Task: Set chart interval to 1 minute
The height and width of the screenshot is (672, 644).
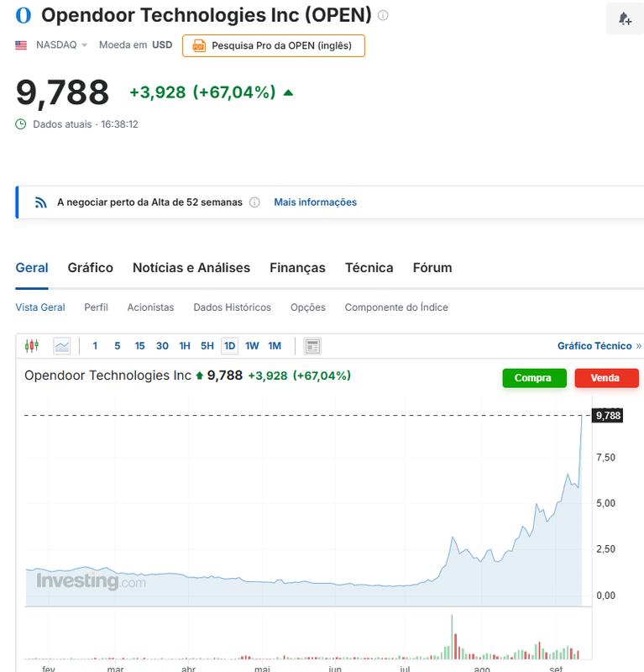Action: coord(95,346)
